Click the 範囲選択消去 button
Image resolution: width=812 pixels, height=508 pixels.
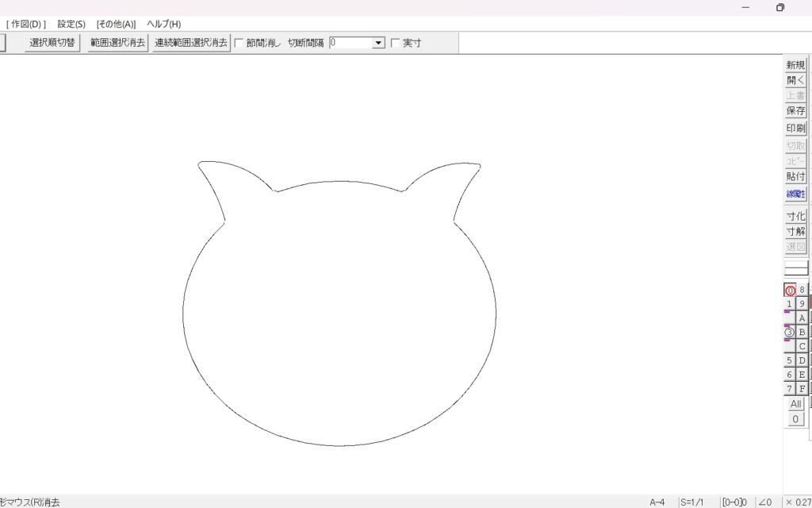click(117, 43)
